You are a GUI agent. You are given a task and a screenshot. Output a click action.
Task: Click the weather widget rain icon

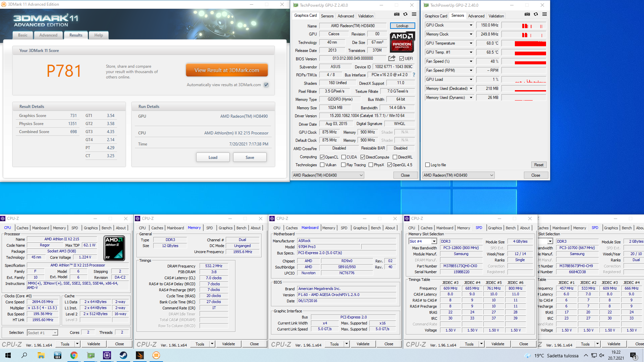528,356
